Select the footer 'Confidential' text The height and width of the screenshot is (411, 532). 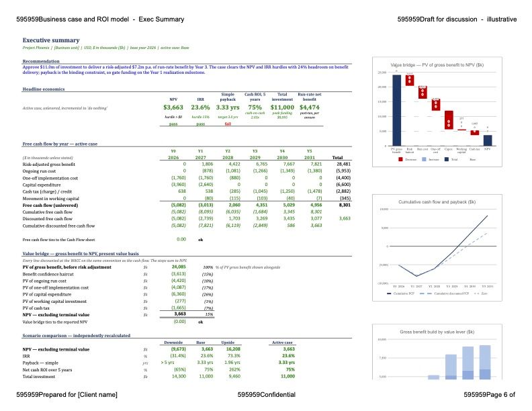[x=267, y=395]
